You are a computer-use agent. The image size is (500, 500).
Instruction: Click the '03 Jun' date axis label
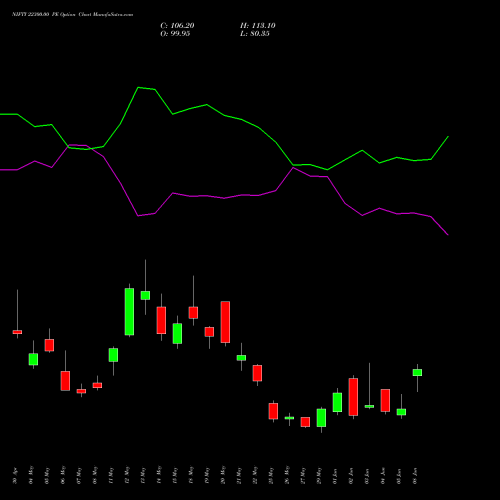coord(367,476)
